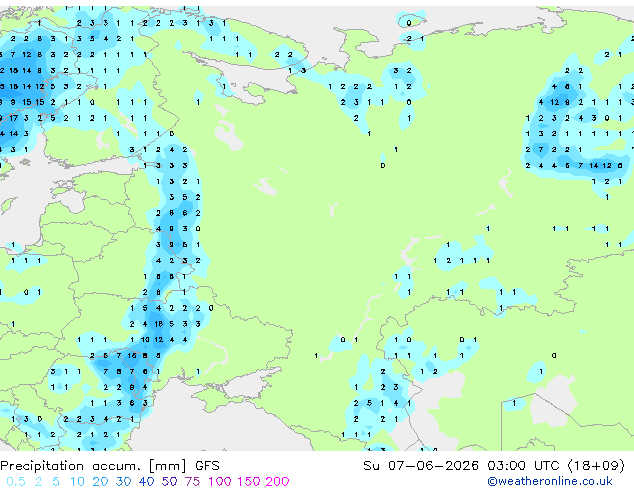Select the 5 mm legend value
Image resolution: width=634 pixels, height=490 pixels.
(56, 482)
